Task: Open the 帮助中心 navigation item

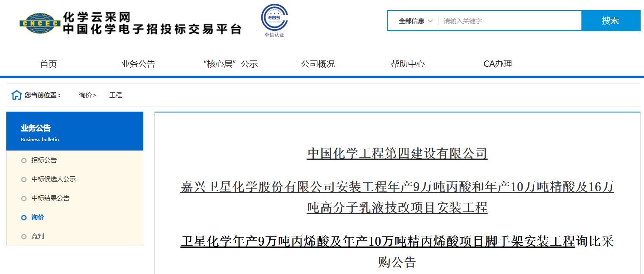Action: (x=408, y=64)
